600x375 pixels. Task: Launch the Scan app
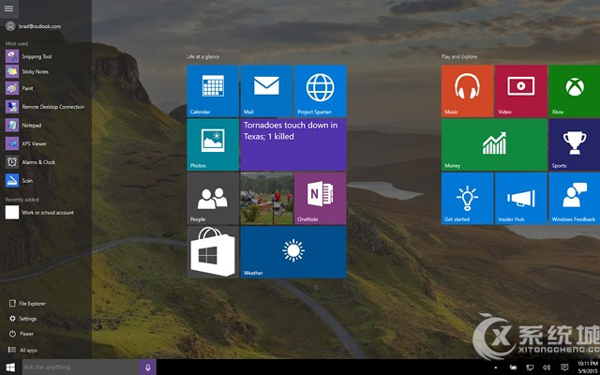(x=19, y=180)
